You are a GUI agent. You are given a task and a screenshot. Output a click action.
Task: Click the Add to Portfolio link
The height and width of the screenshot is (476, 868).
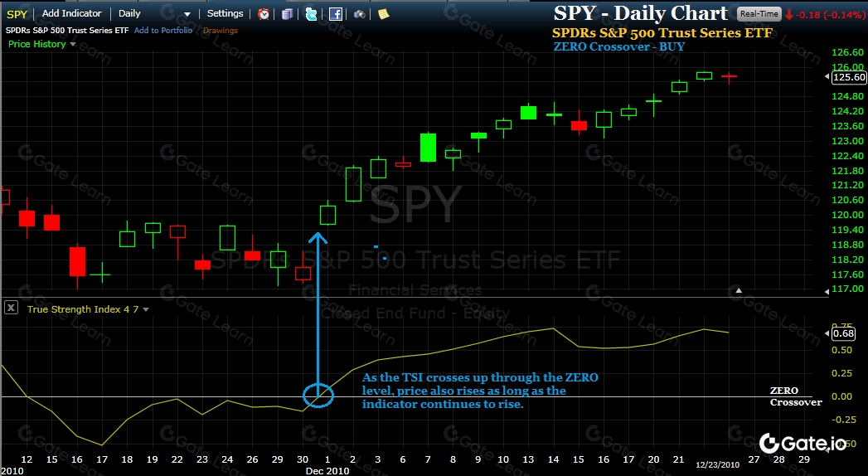(x=163, y=31)
